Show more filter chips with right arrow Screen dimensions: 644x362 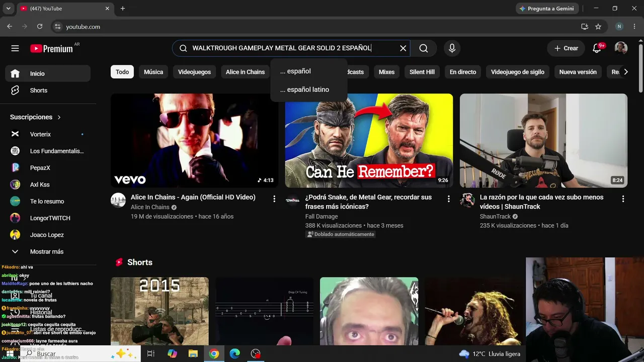(625, 72)
